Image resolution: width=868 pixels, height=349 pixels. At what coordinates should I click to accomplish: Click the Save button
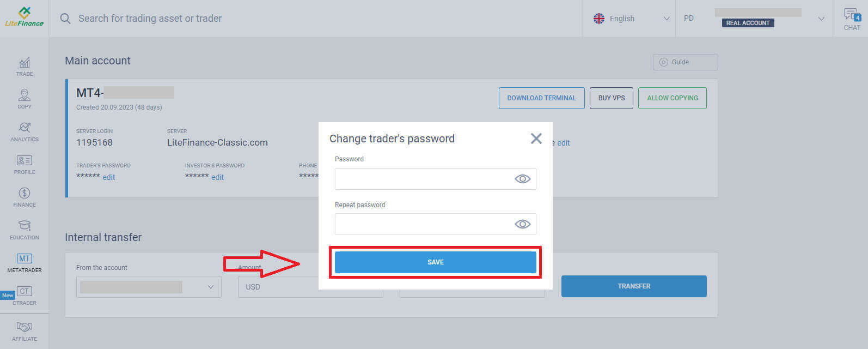pos(435,262)
